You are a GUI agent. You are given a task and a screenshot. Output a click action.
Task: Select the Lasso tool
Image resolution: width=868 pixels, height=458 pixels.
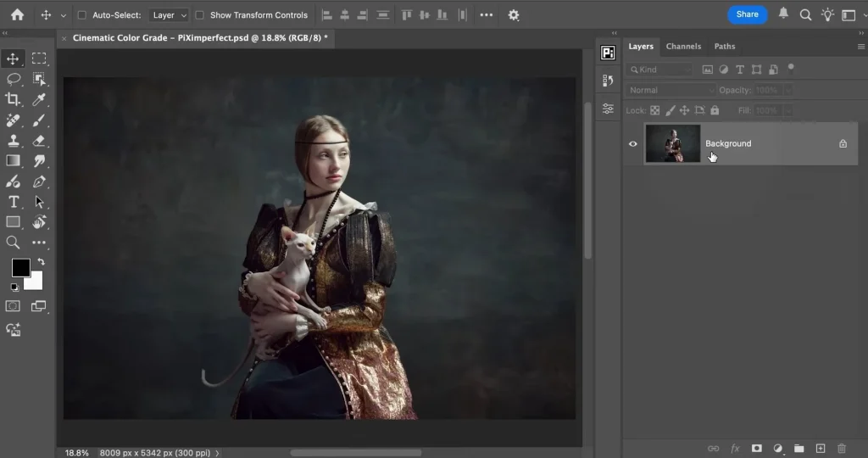[14, 79]
